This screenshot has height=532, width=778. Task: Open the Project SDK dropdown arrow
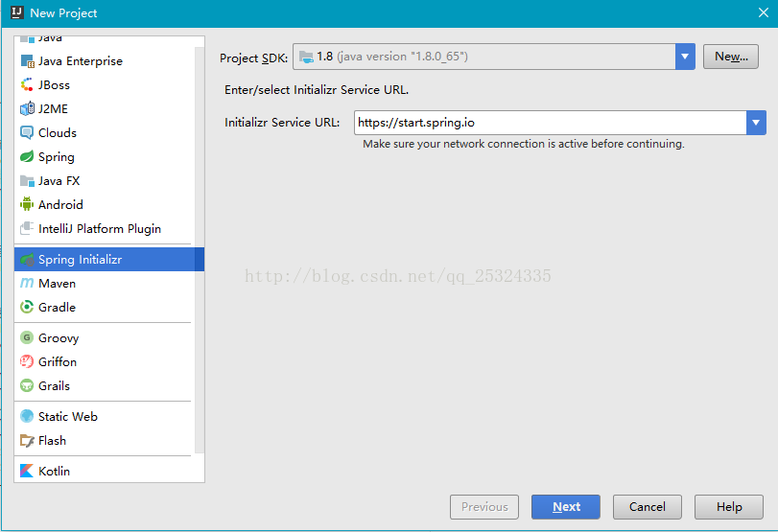click(x=685, y=57)
